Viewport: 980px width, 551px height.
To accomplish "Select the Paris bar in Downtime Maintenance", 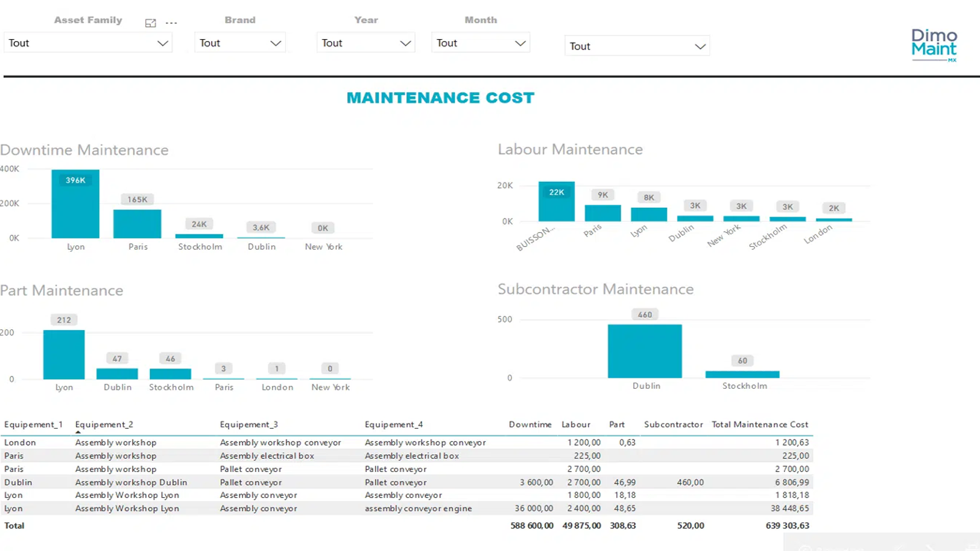I will click(x=137, y=223).
